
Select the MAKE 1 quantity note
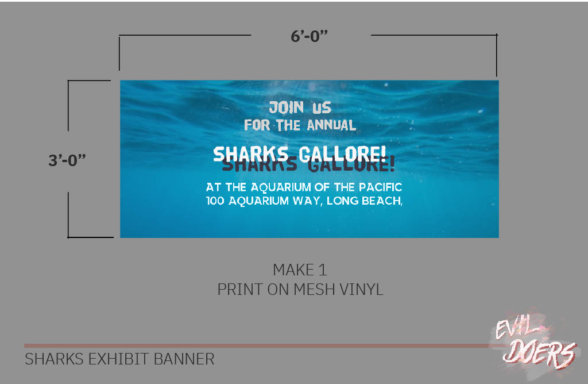[300, 270]
